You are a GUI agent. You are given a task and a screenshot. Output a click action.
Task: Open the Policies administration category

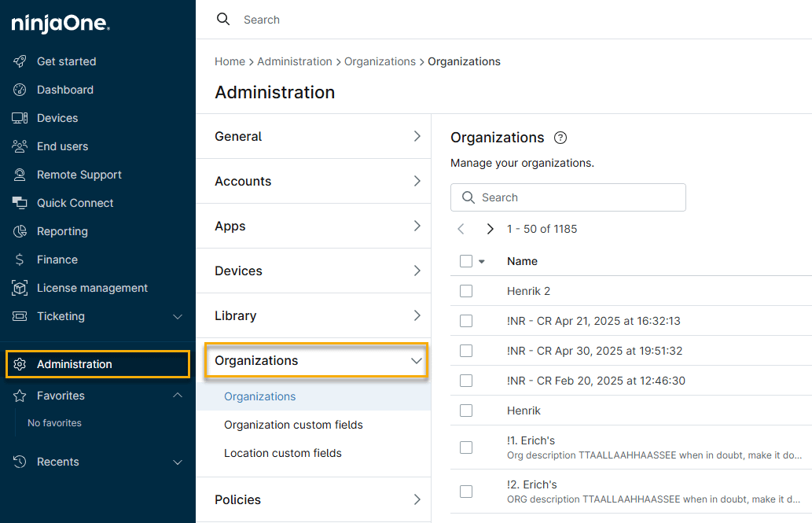314,499
